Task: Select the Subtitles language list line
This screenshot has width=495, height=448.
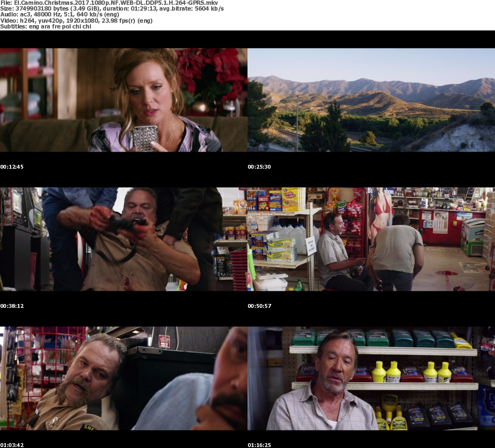Action: point(46,27)
